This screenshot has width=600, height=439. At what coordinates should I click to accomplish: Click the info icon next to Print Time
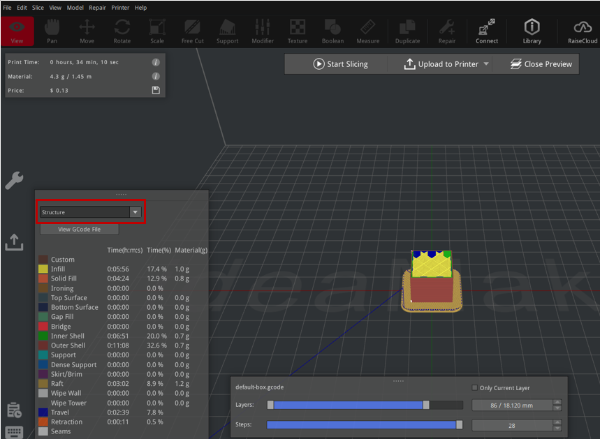coord(156,62)
